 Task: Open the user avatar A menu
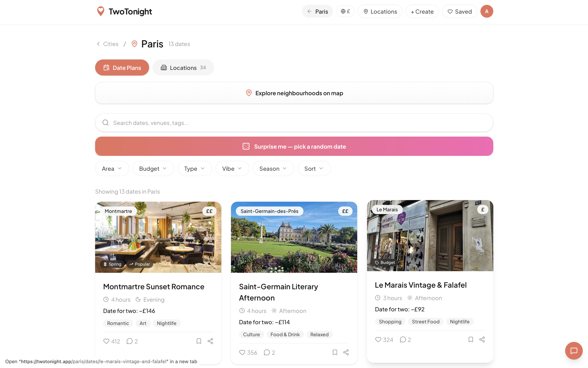point(486,11)
